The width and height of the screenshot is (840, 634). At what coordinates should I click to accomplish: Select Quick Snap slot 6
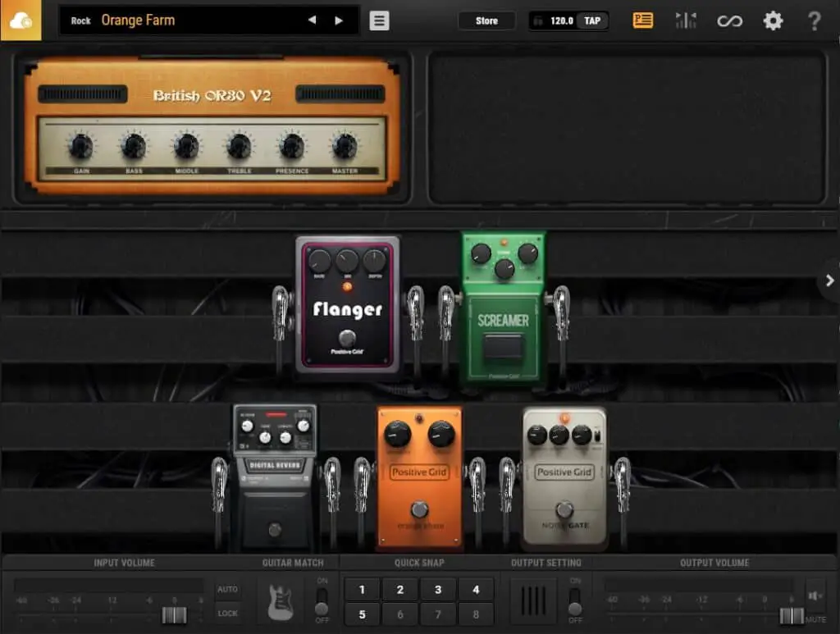coord(399,614)
